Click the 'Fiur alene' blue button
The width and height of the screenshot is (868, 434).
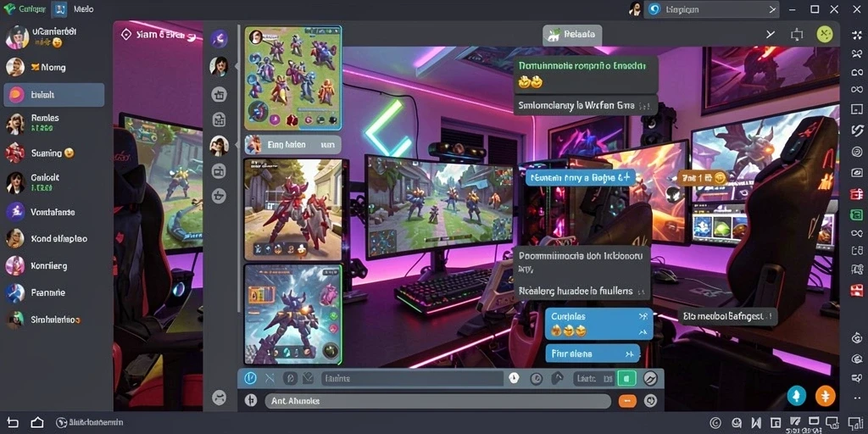(x=593, y=353)
